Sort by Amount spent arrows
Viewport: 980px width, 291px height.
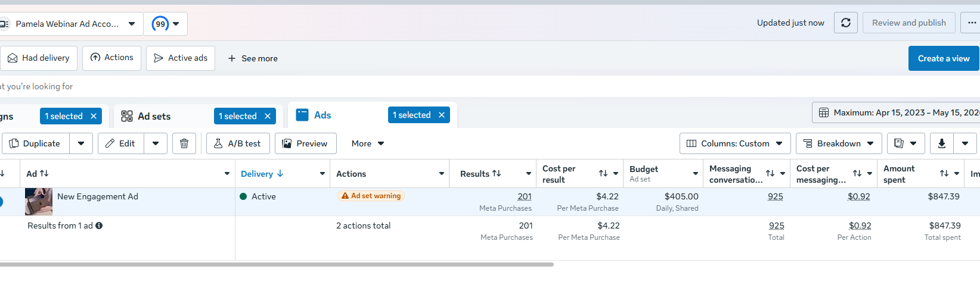coord(944,173)
